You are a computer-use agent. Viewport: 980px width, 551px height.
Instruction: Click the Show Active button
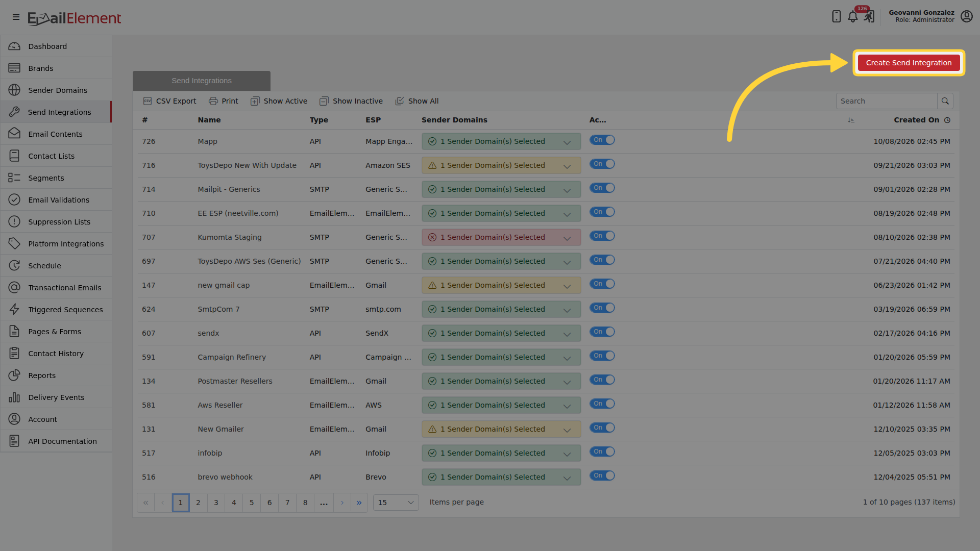coord(279,101)
